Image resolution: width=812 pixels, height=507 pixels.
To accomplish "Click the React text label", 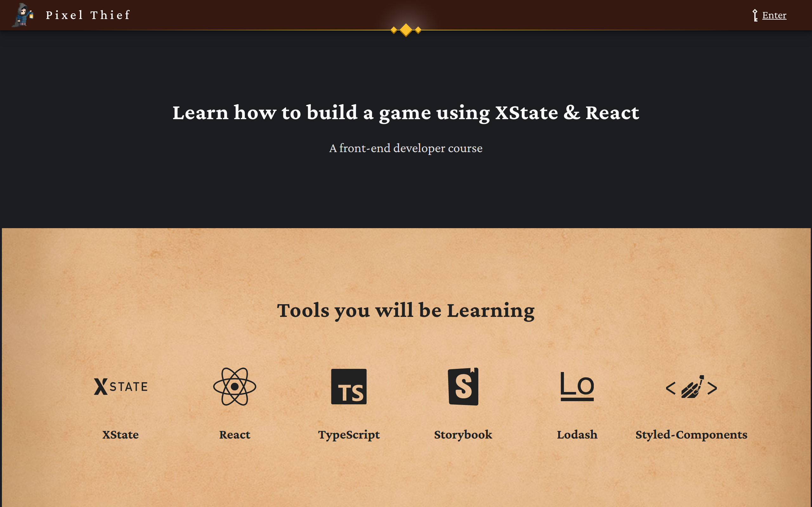I will (234, 435).
